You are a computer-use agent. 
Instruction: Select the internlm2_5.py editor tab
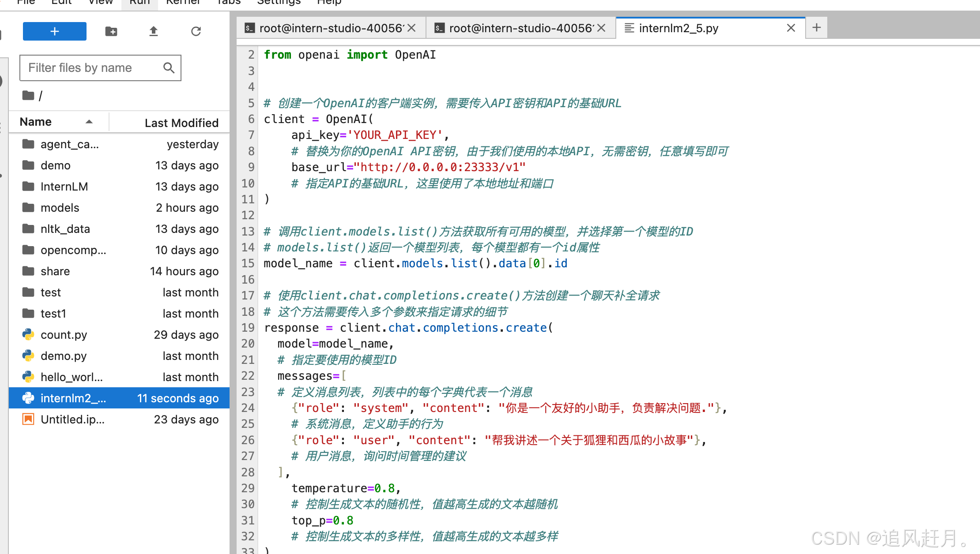coord(711,28)
